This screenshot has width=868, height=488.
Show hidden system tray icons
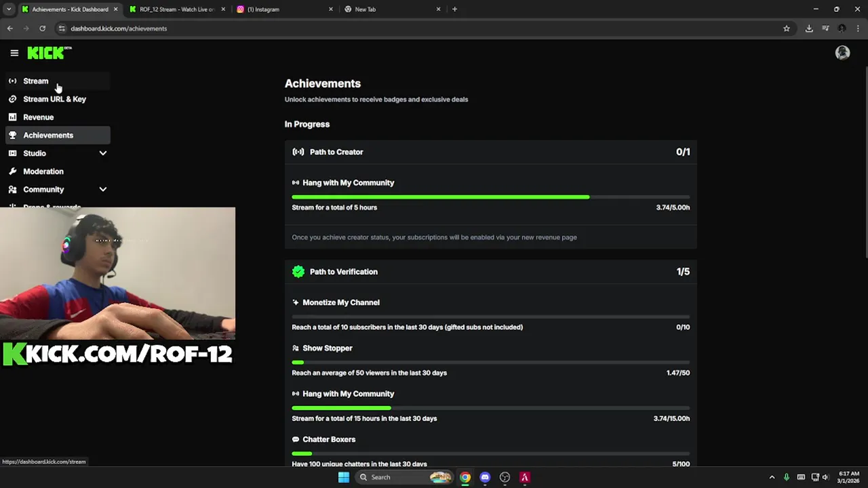click(x=772, y=477)
